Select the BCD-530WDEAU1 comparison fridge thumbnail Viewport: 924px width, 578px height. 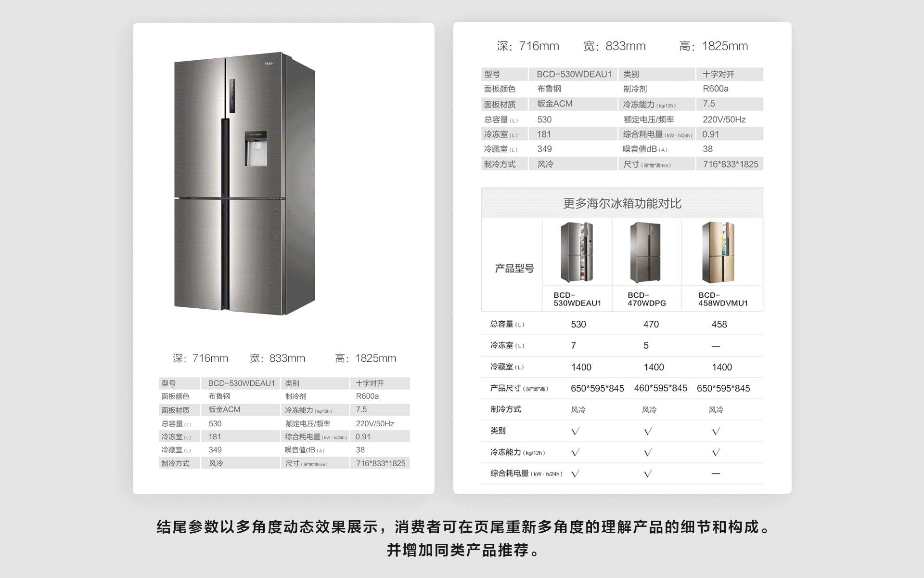pyautogui.click(x=577, y=252)
